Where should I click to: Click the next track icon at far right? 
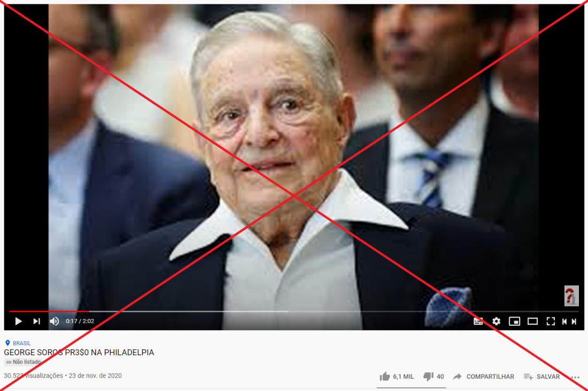tap(574, 321)
